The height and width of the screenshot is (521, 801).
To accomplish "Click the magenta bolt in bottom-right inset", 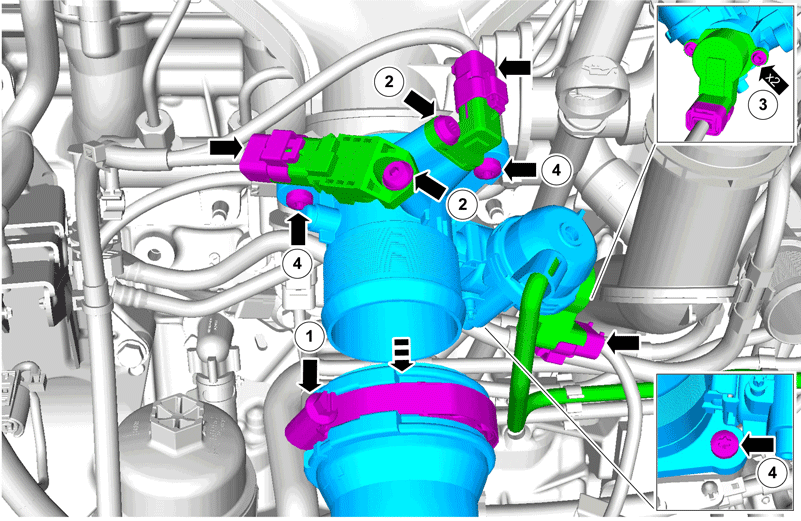I will 725,444.
